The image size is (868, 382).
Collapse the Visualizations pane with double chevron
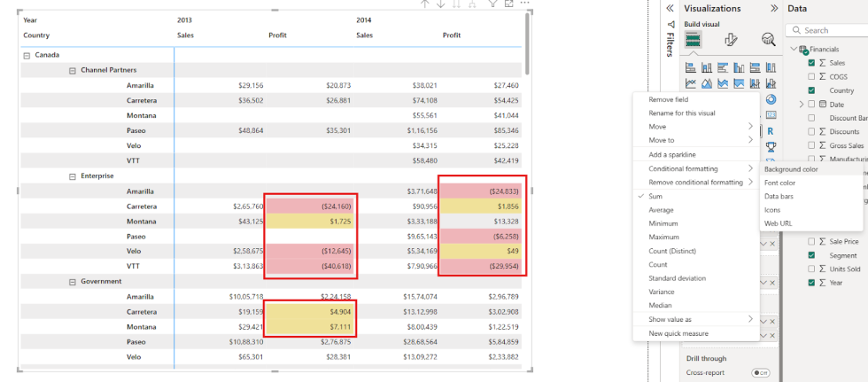[x=670, y=8]
